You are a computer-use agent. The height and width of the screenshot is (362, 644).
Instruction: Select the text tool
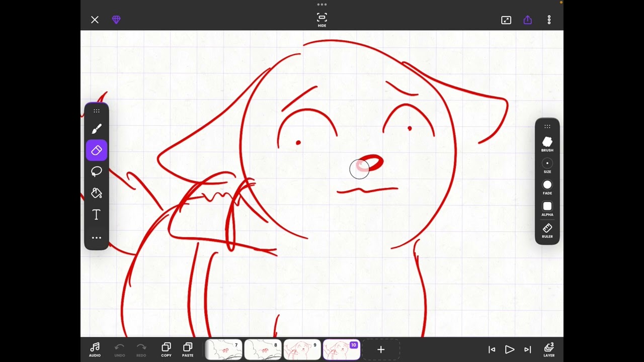(x=97, y=215)
